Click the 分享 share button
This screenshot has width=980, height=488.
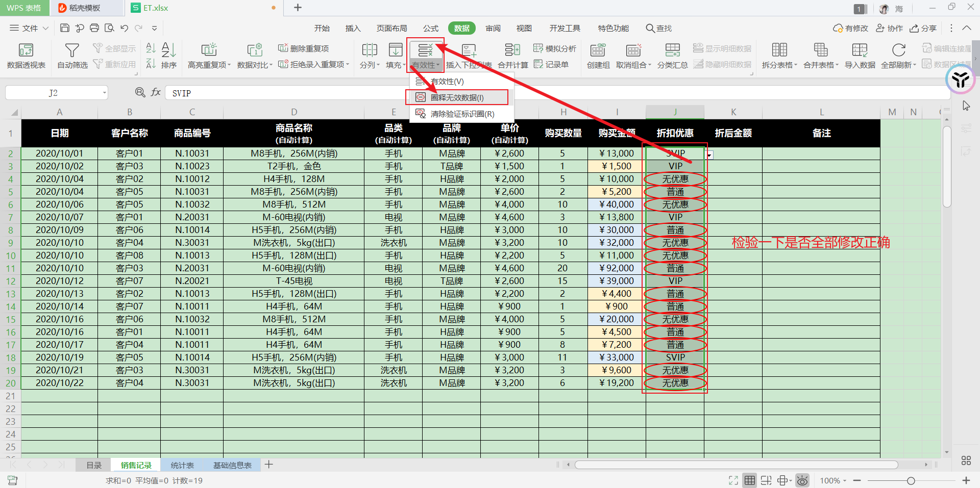(923, 28)
